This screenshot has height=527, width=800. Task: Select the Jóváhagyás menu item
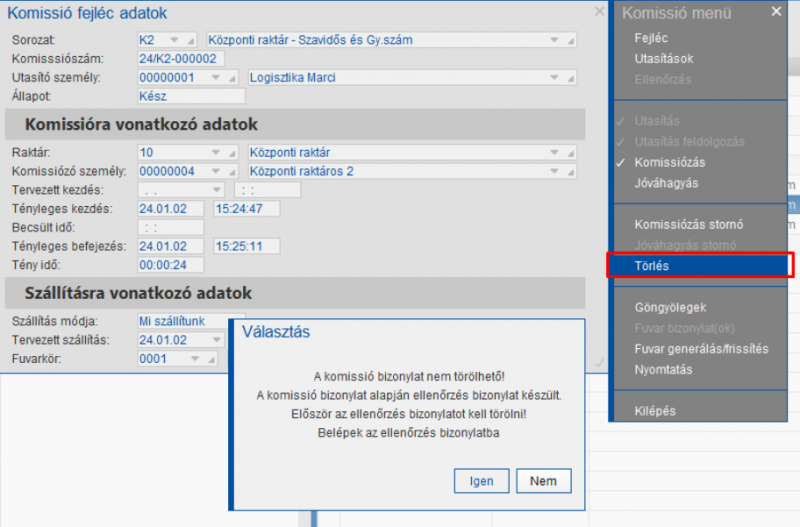pyautogui.click(x=666, y=183)
